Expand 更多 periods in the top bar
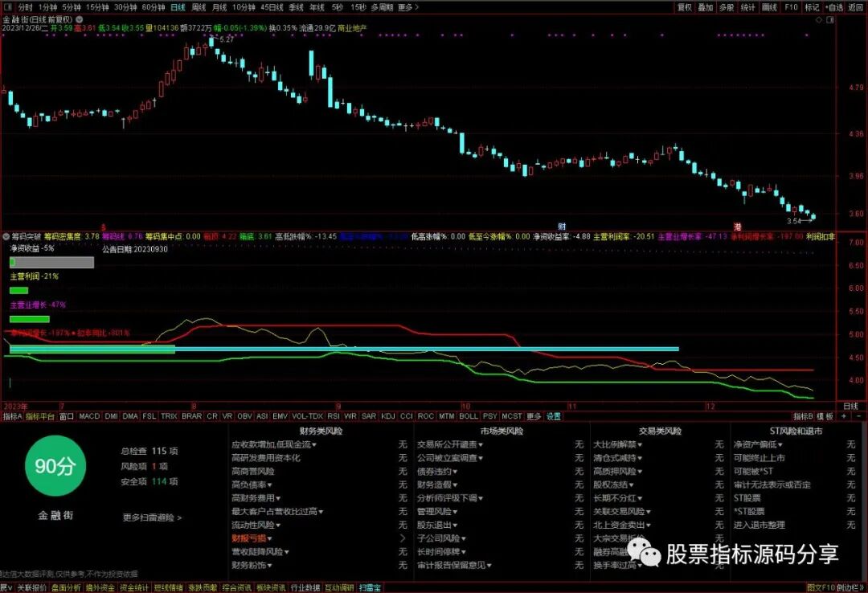 tap(408, 7)
